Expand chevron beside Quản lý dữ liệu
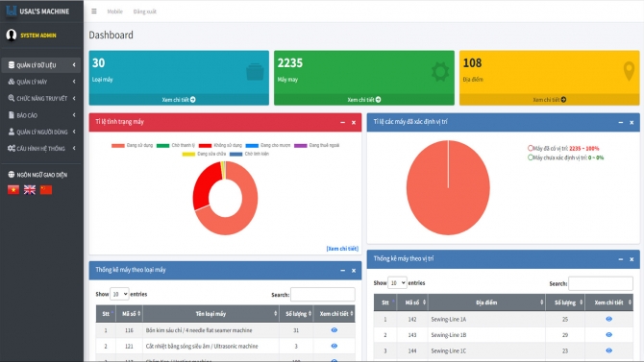Screen dimensions: 644x362 pyautogui.click(x=74, y=65)
